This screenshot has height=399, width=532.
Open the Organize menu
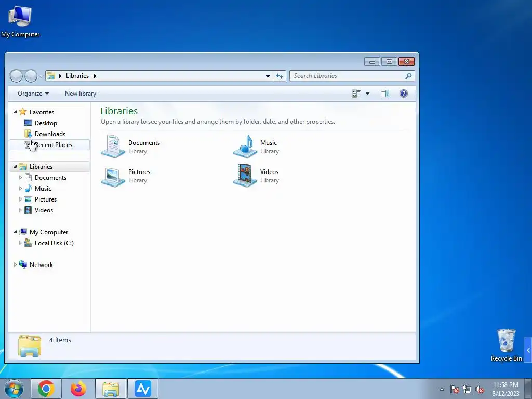(x=33, y=94)
